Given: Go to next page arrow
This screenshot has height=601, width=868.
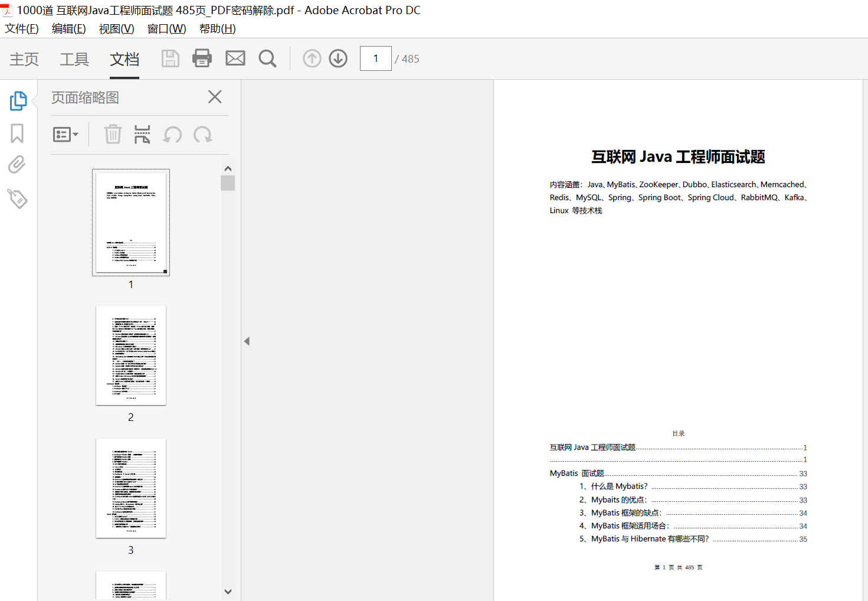Looking at the screenshot, I should point(338,58).
